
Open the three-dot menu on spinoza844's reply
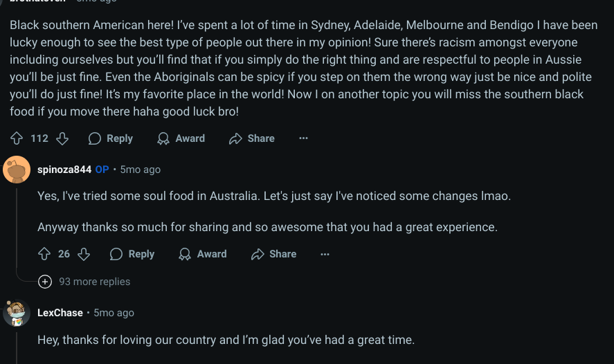[x=325, y=254]
